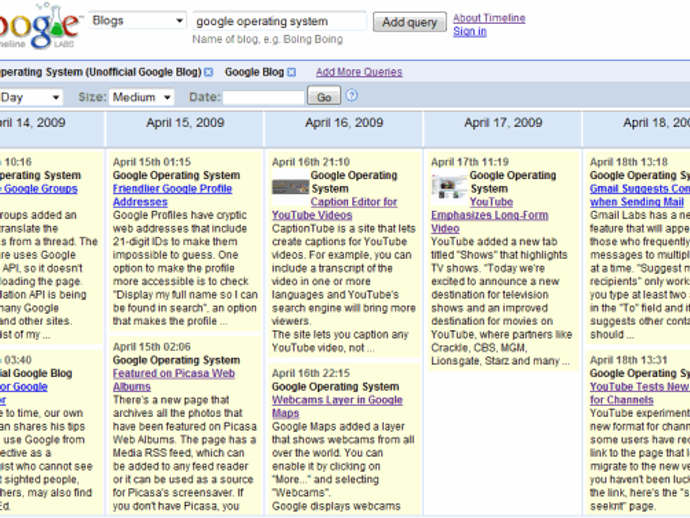
Task: Click the Date input field
Action: [264, 97]
